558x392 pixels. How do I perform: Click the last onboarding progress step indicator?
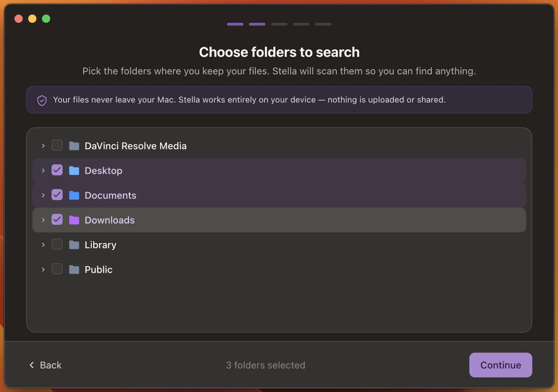click(x=323, y=24)
